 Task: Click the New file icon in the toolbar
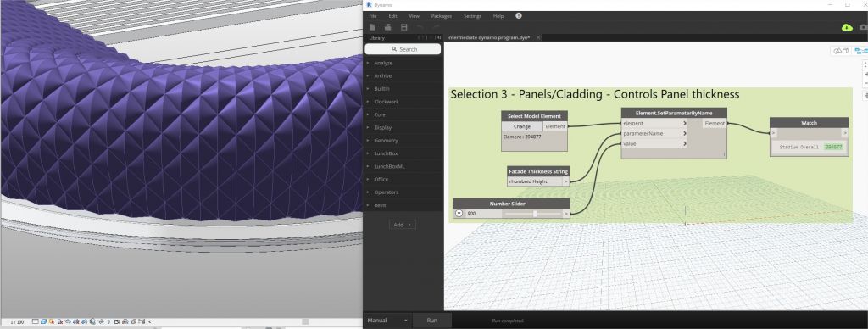coord(372,27)
